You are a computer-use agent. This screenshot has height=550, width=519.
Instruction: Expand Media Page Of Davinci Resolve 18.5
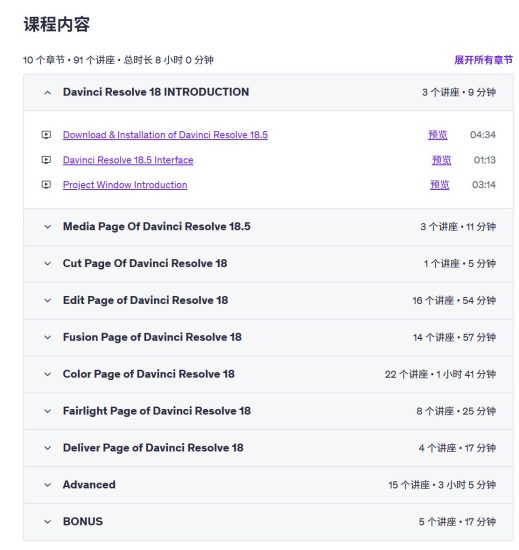(x=268, y=227)
